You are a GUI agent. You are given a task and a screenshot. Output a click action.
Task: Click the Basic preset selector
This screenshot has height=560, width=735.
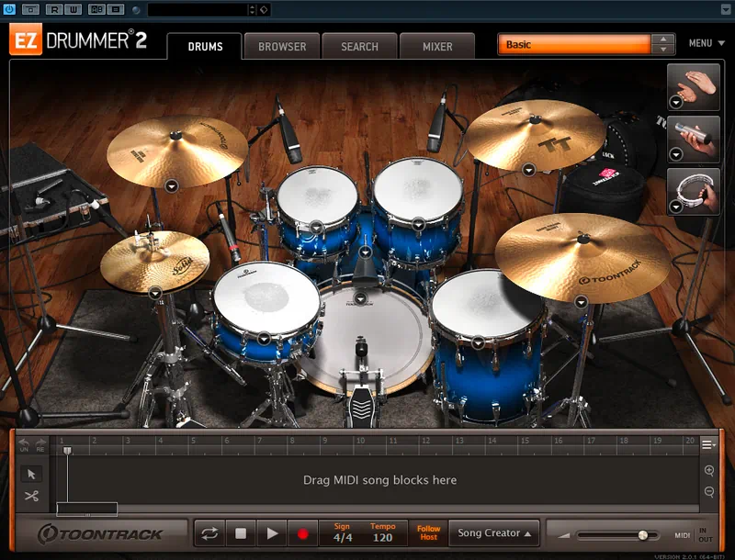(x=573, y=44)
